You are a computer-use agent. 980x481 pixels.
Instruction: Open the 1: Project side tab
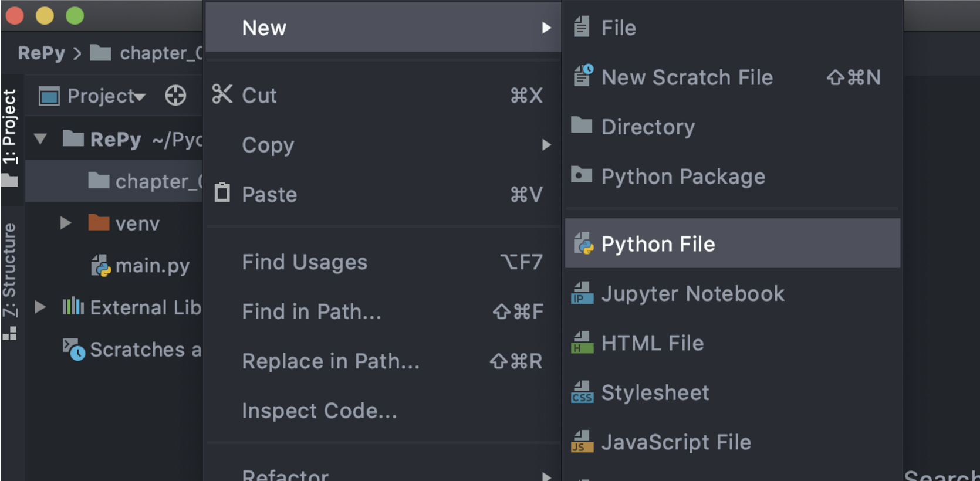pyautogui.click(x=10, y=127)
